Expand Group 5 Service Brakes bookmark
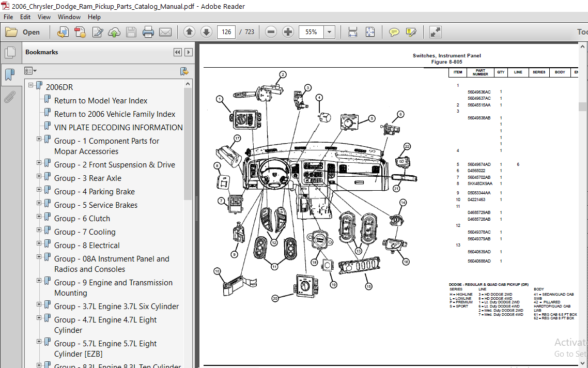The image size is (588, 368). point(39,203)
